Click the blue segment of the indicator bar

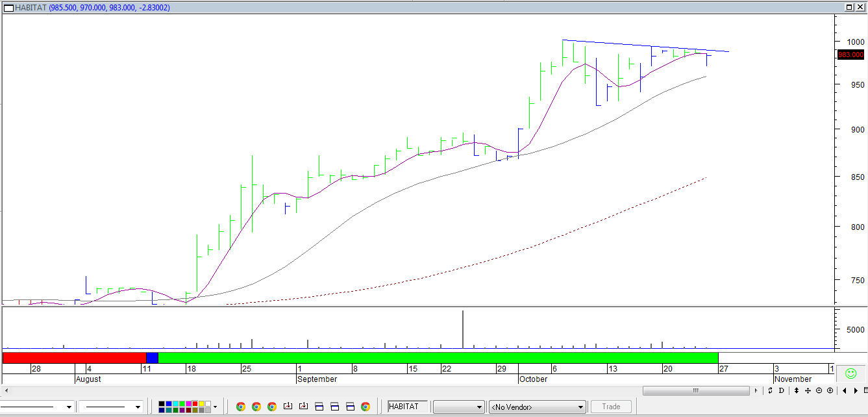[x=152, y=358]
